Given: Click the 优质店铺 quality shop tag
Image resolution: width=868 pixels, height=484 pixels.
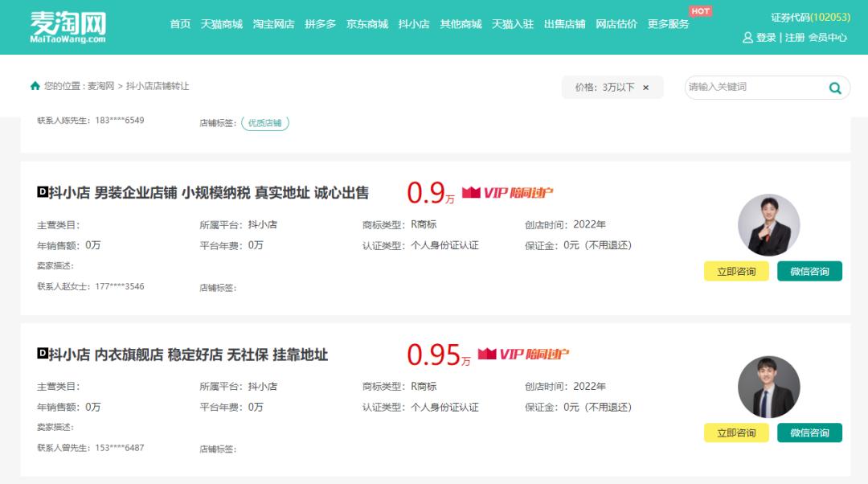Looking at the screenshot, I should [x=265, y=122].
